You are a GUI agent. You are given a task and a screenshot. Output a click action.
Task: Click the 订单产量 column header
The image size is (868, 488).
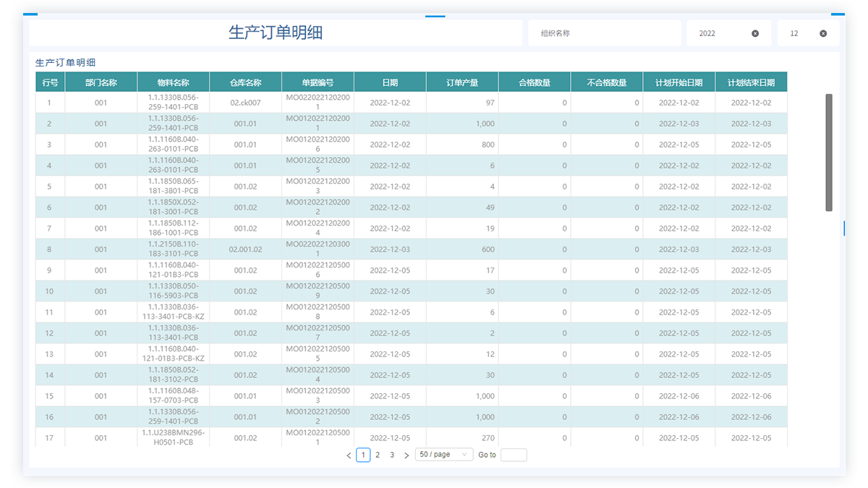(x=462, y=82)
